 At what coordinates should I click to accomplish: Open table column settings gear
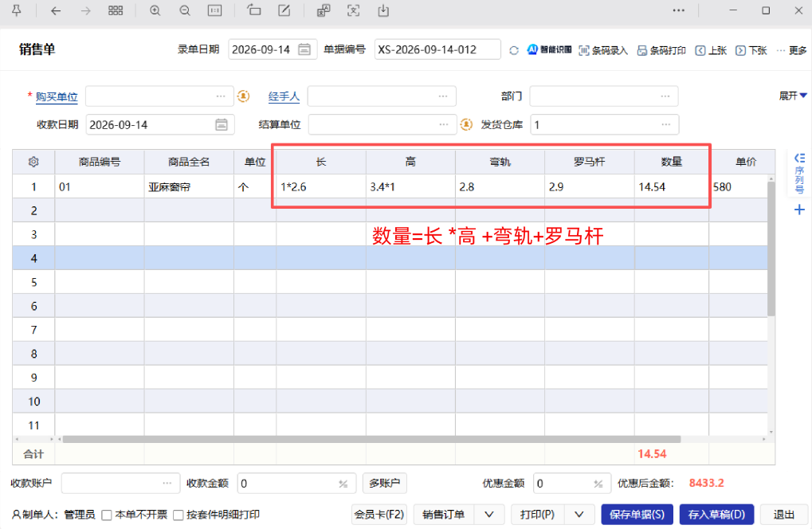[x=33, y=162]
